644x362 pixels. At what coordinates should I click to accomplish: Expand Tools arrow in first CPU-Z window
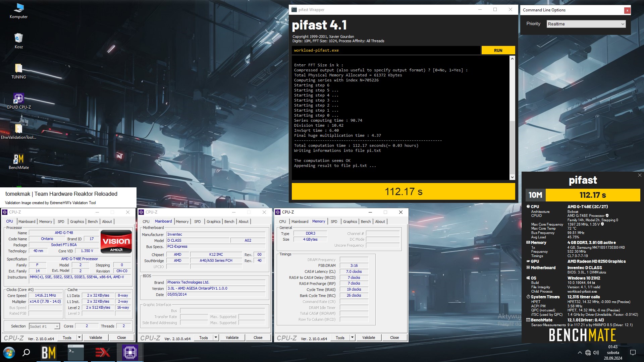click(79, 338)
